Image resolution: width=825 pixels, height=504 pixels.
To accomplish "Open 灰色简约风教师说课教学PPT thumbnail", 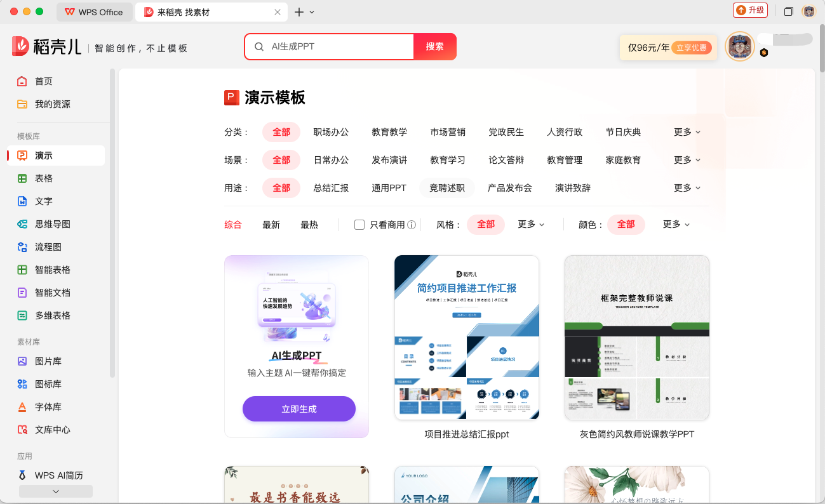I will (x=637, y=337).
